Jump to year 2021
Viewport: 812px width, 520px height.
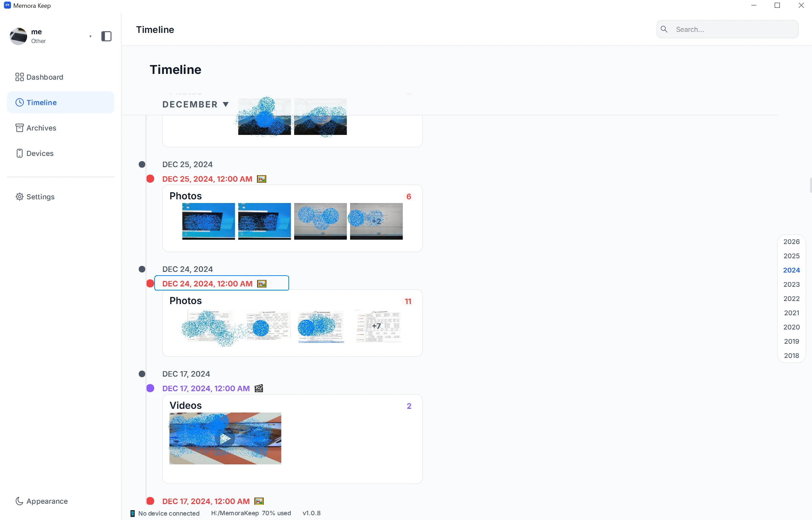pos(791,313)
